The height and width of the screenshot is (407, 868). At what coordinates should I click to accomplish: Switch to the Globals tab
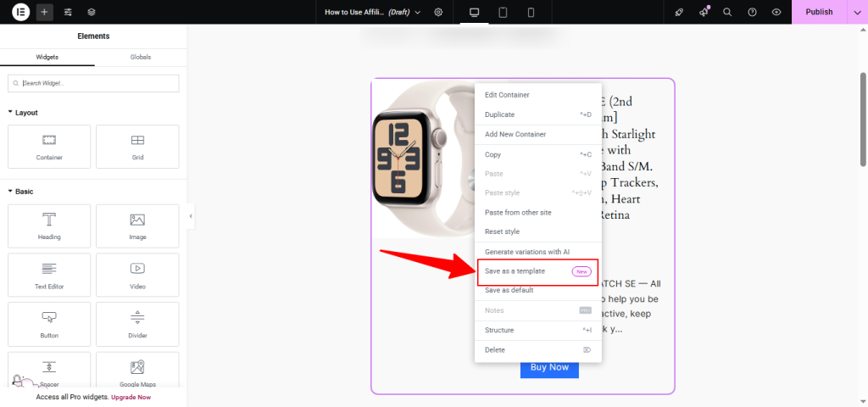(x=141, y=57)
